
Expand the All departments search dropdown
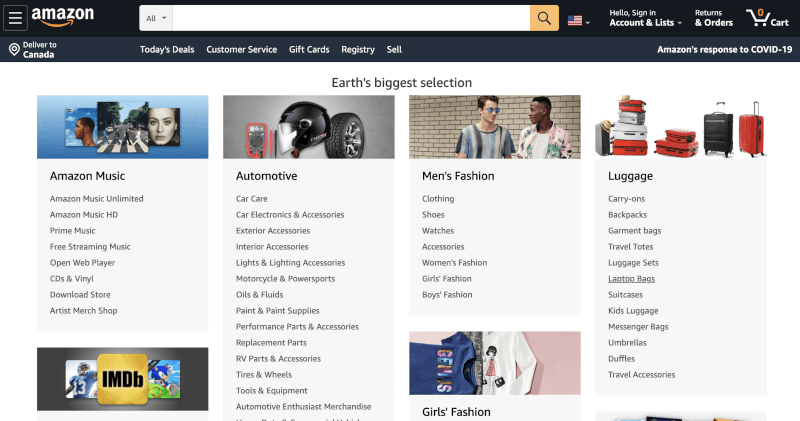pos(156,18)
